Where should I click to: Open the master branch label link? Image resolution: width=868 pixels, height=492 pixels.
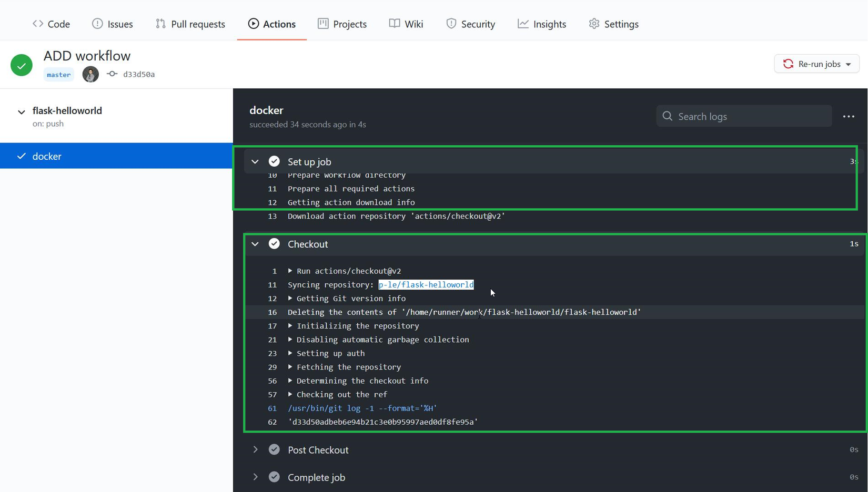[58, 75]
